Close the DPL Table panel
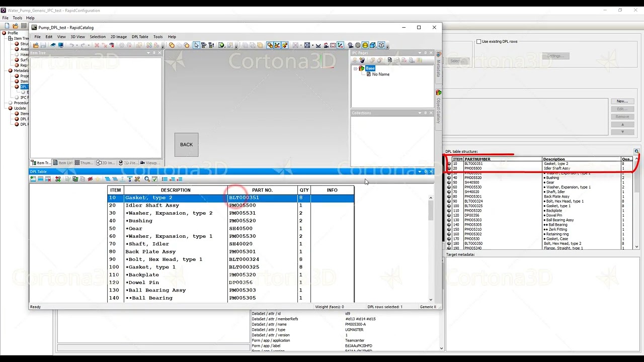Screen dimensions: 644x362 tap(431, 171)
